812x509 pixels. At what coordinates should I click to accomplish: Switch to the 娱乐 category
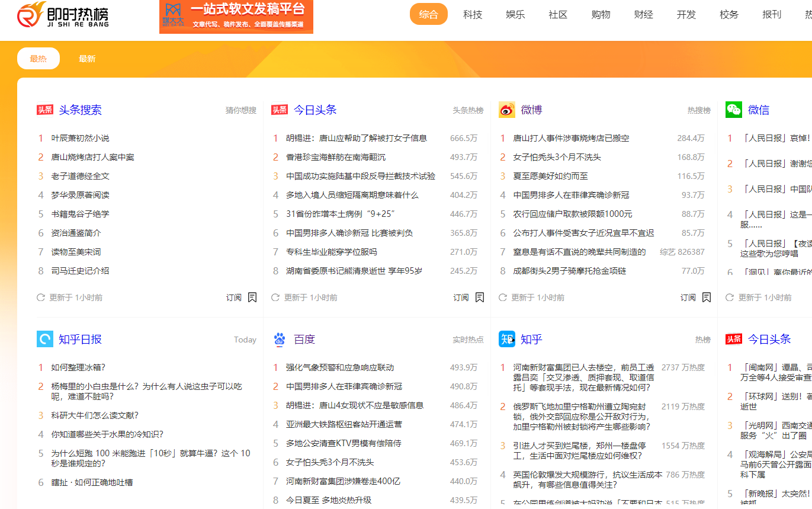(515, 14)
